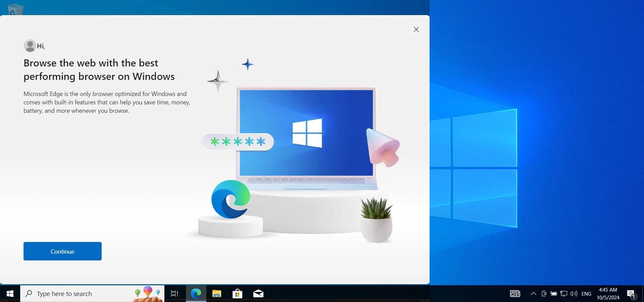This screenshot has width=644, height=302.
Task: Click the Type here to search box
Action: point(92,294)
